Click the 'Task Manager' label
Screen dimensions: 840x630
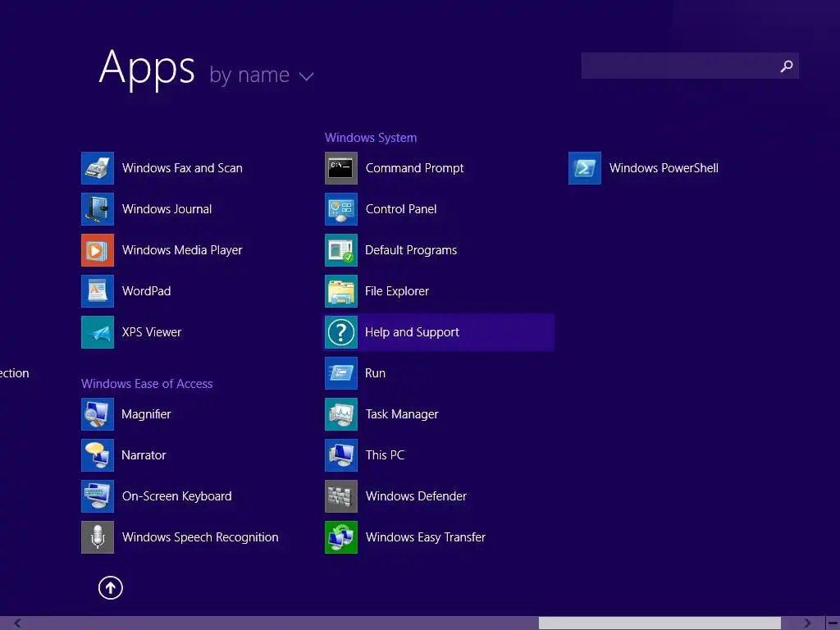402,414
